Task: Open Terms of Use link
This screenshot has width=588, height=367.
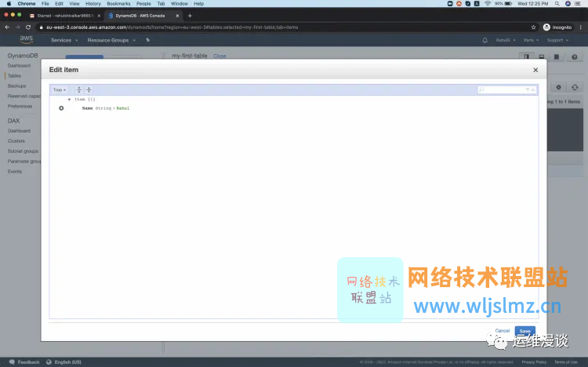Action: click(x=566, y=362)
